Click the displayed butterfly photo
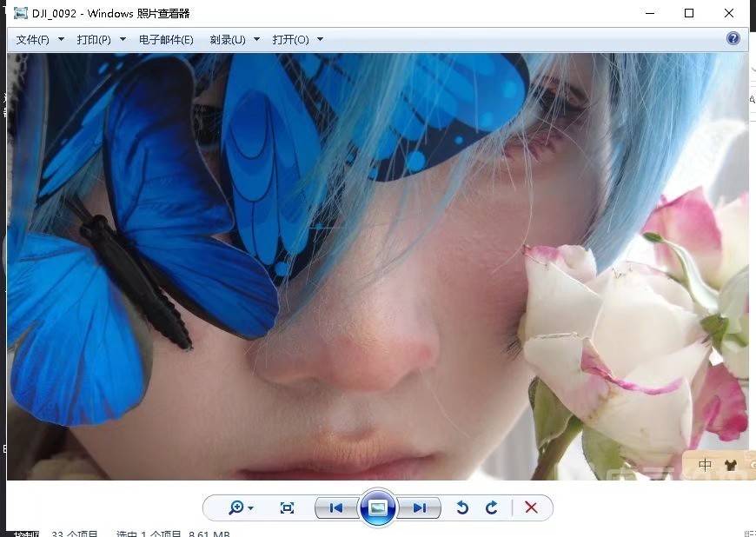 tap(378, 267)
